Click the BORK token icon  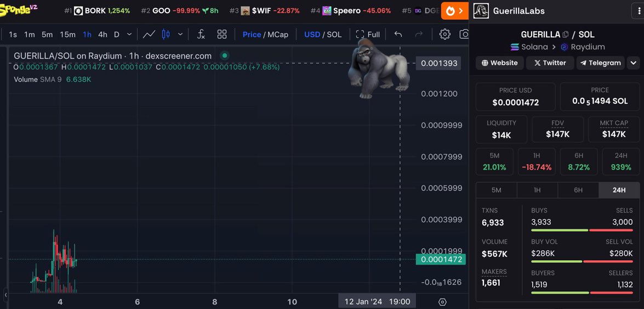click(x=78, y=10)
